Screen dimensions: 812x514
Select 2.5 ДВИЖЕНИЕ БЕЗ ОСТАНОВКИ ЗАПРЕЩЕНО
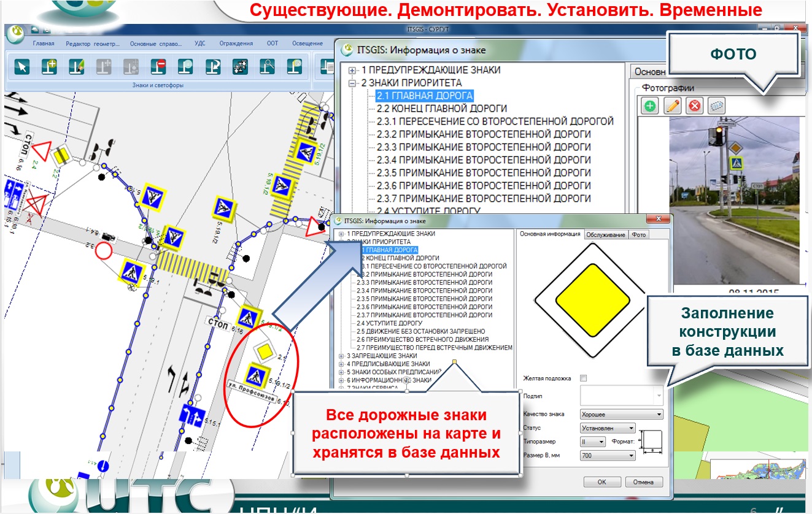tap(421, 331)
